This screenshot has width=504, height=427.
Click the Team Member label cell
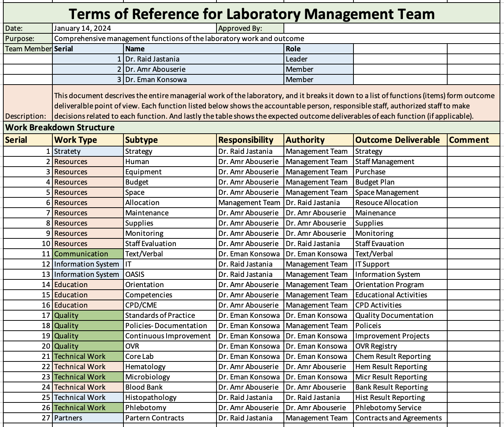27,49
